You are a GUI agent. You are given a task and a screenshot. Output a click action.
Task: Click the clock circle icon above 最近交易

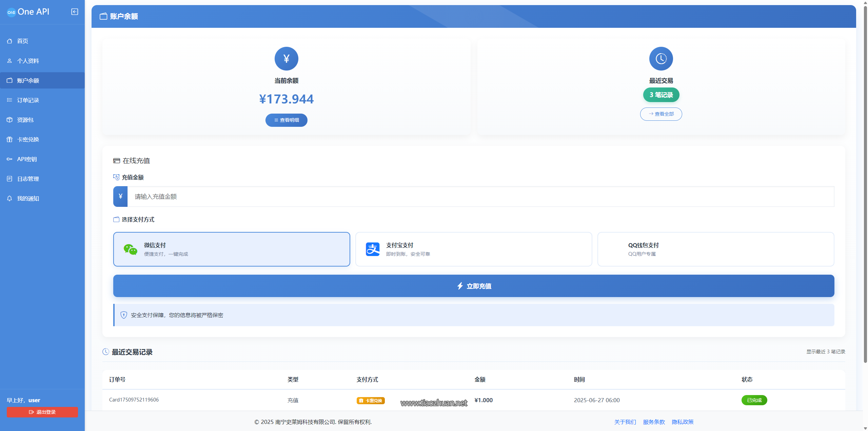point(661,59)
